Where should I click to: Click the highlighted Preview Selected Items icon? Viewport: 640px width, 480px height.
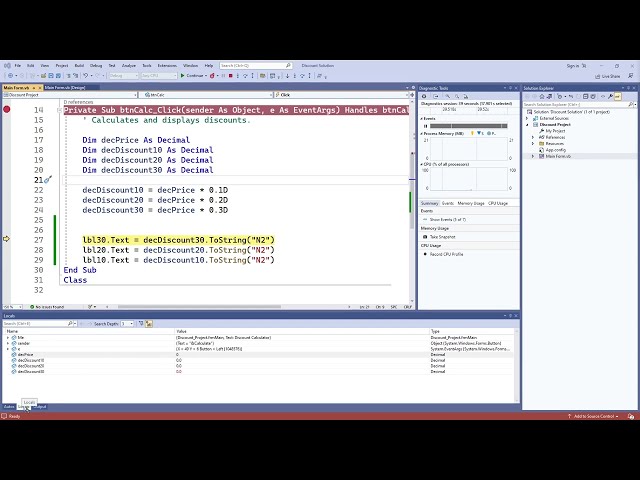[x=618, y=96]
